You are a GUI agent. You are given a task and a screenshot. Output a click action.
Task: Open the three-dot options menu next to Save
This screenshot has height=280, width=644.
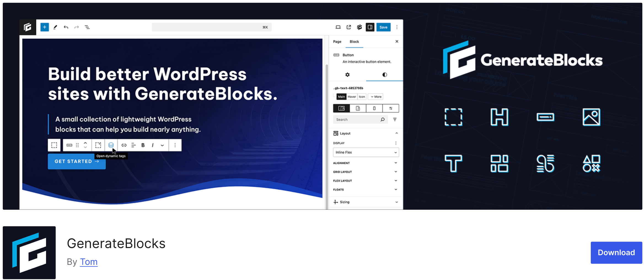397,27
